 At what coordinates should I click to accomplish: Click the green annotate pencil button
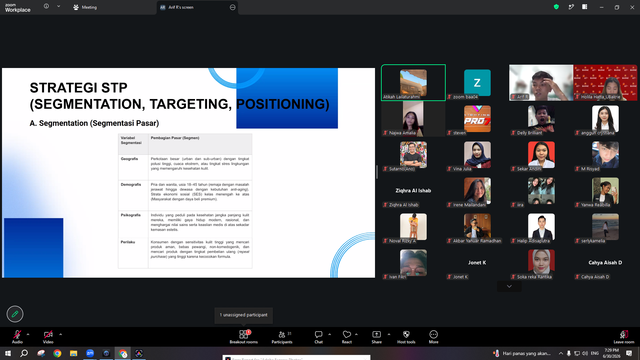[x=15, y=314]
